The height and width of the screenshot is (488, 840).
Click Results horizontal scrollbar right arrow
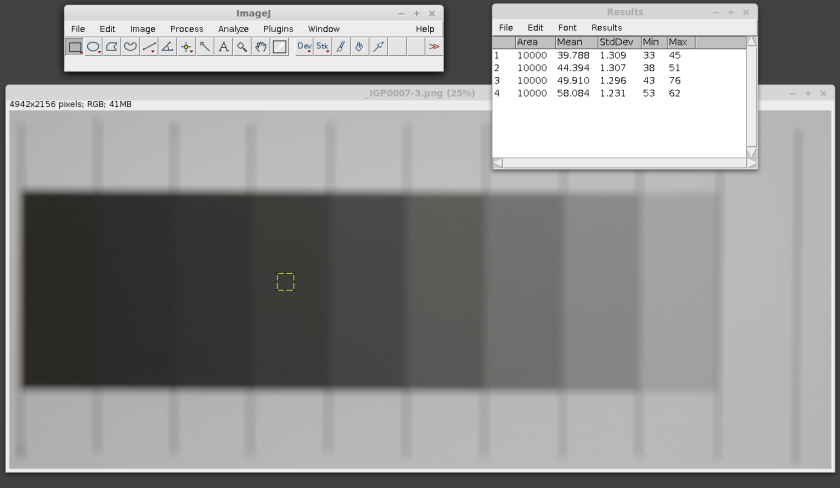click(x=752, y=163)
